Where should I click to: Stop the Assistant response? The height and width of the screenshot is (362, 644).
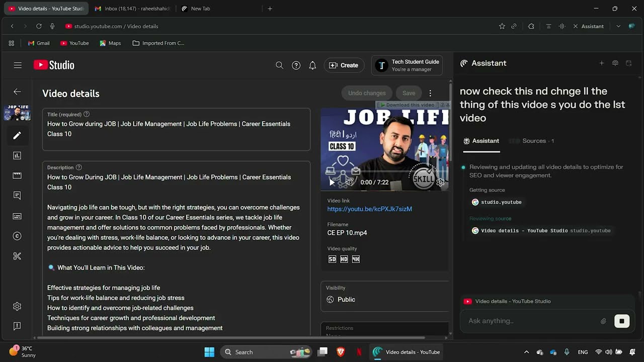pyautogui.click(x=622, y=321)
